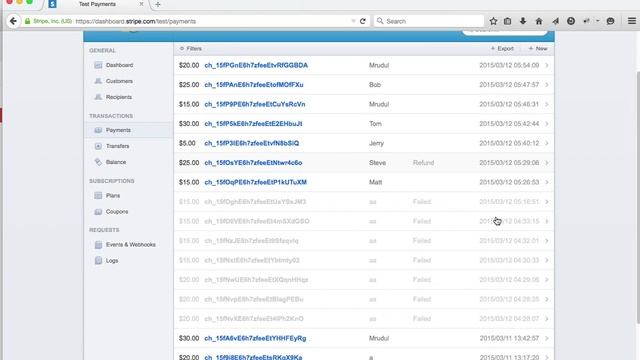
Task: Expand the Jerry payment row chevron
Action: coord(547,143)
